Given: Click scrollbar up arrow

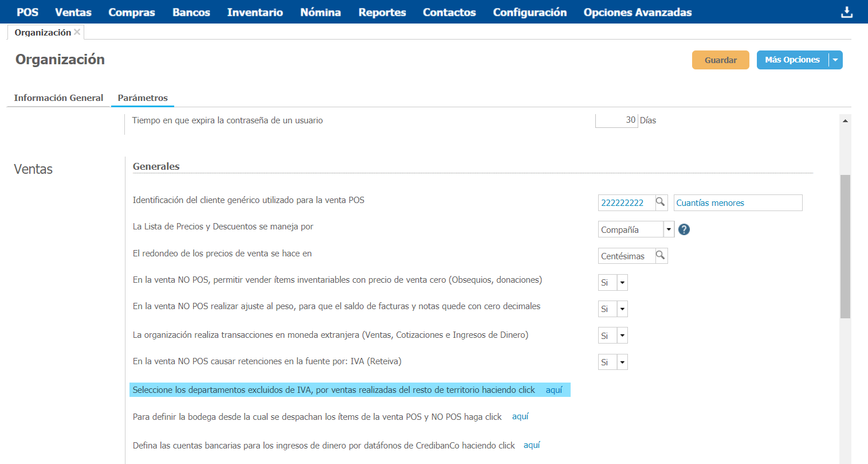Looking at the screenshot, I should (x=845, y=120).
